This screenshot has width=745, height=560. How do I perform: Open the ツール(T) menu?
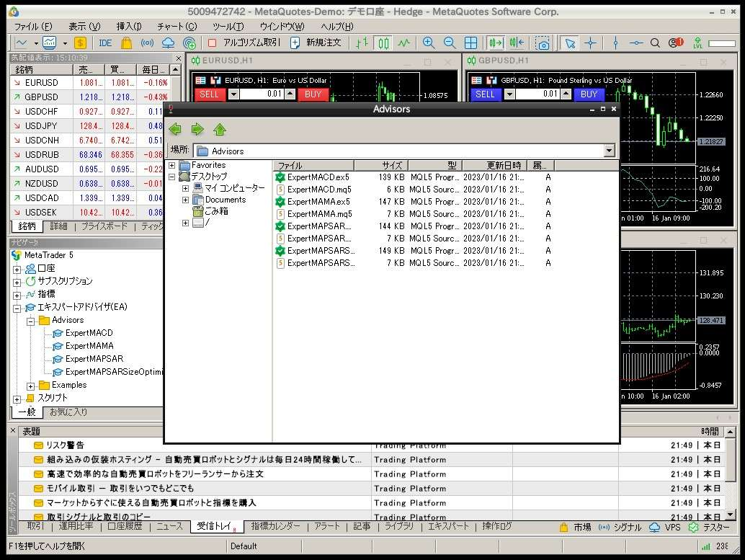(228, 27)
